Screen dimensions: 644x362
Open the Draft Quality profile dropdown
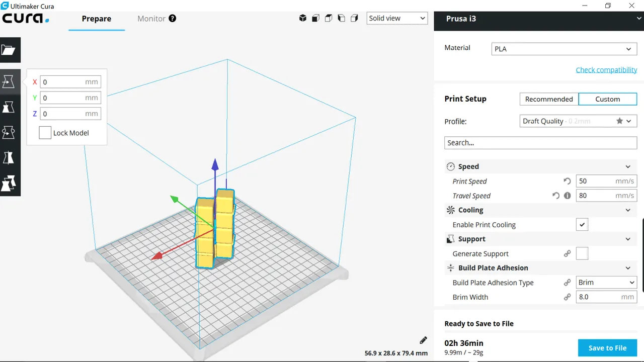(578, 121)
